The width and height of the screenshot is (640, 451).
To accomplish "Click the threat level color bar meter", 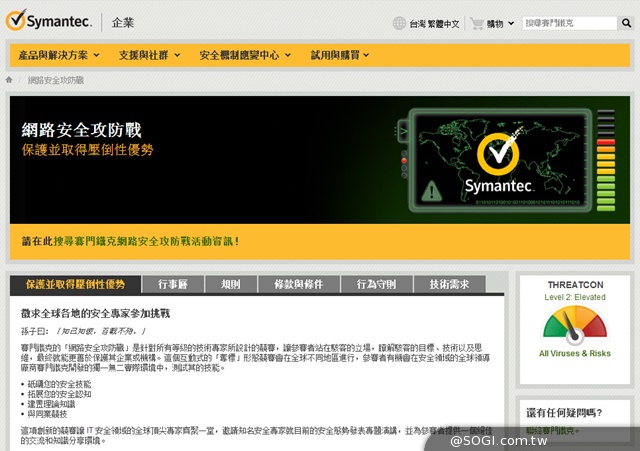I will [606, 160].
